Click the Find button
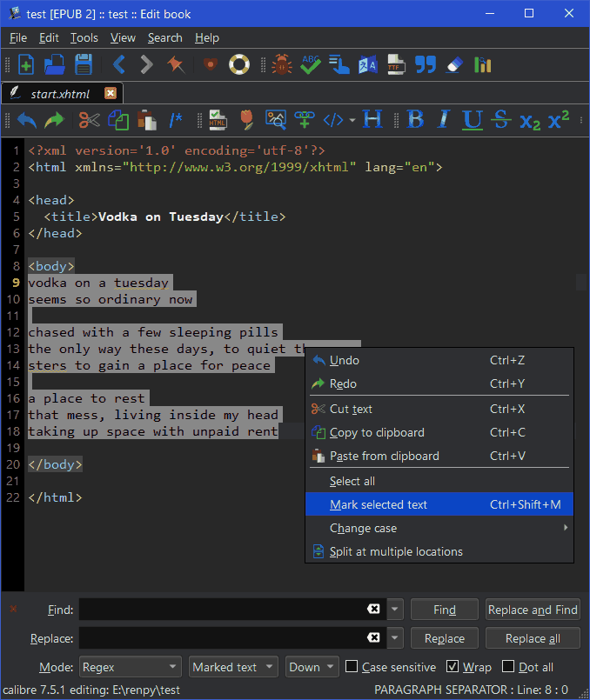Image resolution: width=590 pixels, height=700 pixels. pos(445,610)
